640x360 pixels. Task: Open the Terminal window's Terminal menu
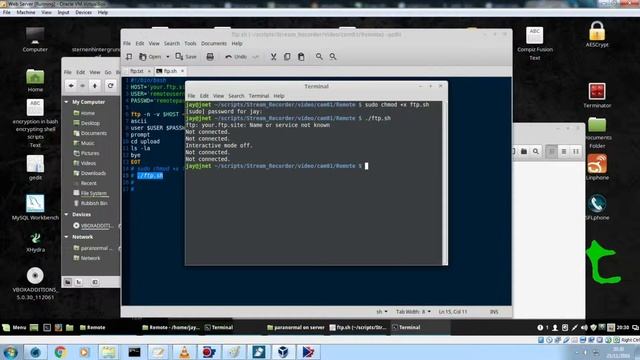pos(259,96)
